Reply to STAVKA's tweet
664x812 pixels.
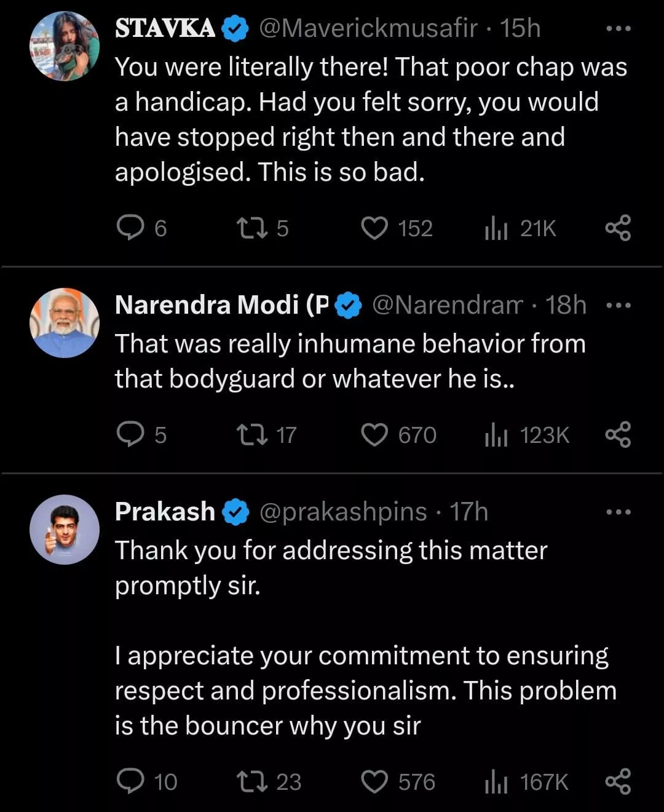click(130, 228)
